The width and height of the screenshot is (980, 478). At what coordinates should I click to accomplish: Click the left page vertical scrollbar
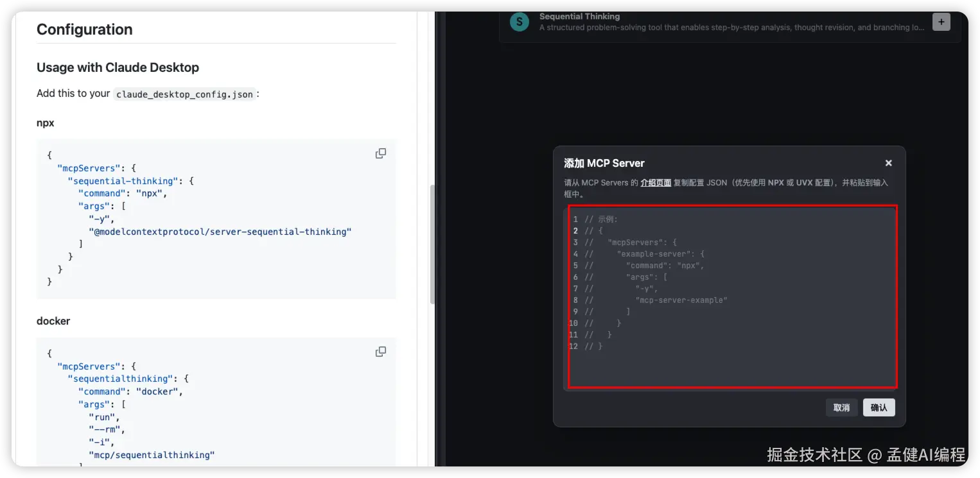pos(432,244)
